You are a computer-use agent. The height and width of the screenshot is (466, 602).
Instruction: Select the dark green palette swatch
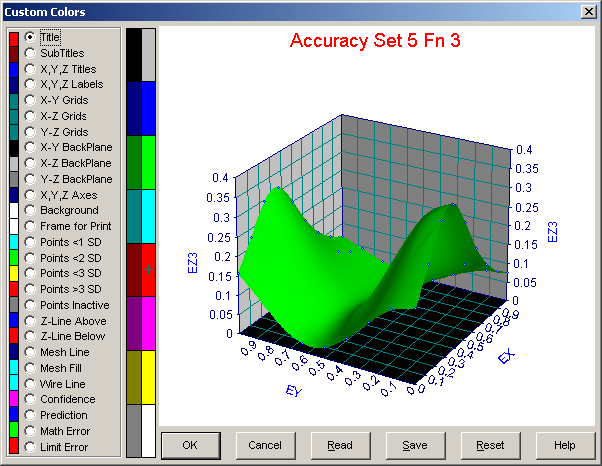pyautogui.click(x=134, y=162)
